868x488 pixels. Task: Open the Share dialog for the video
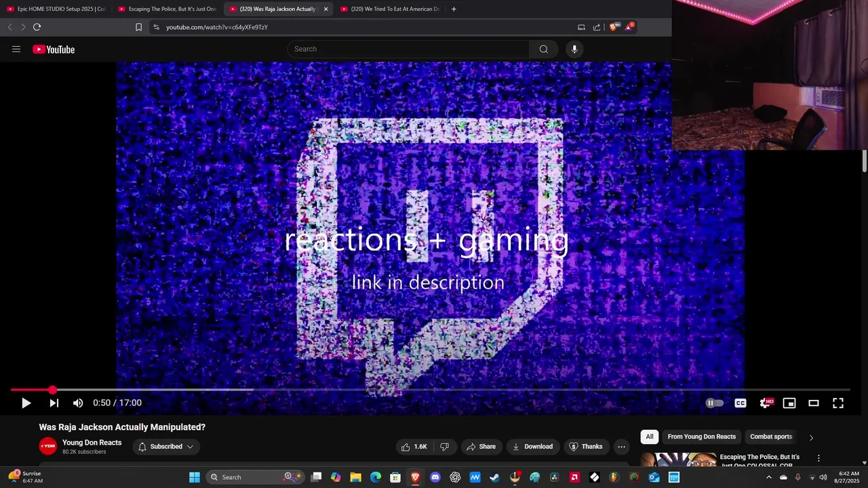point(481,447)
